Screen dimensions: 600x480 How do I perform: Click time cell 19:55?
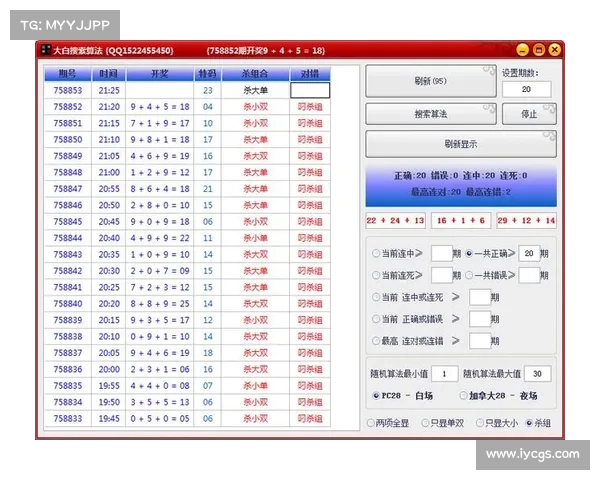click(x=109, y=386)
